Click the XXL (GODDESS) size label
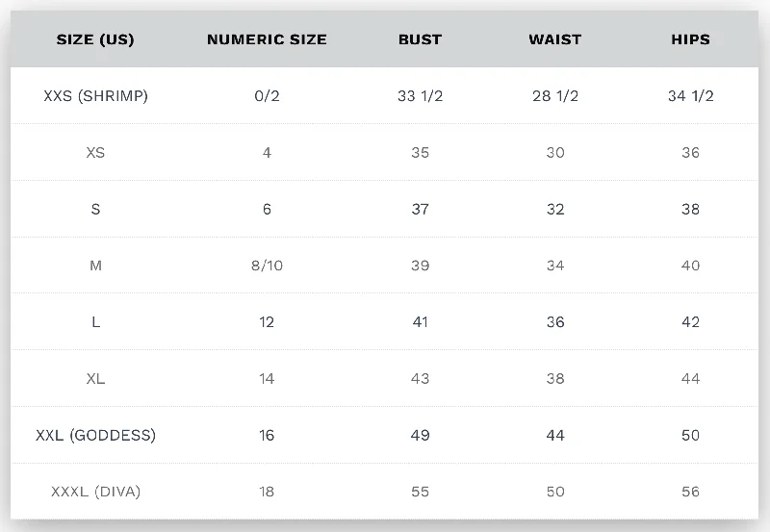This screenshot has width=770, height=532. click(95, 435)
